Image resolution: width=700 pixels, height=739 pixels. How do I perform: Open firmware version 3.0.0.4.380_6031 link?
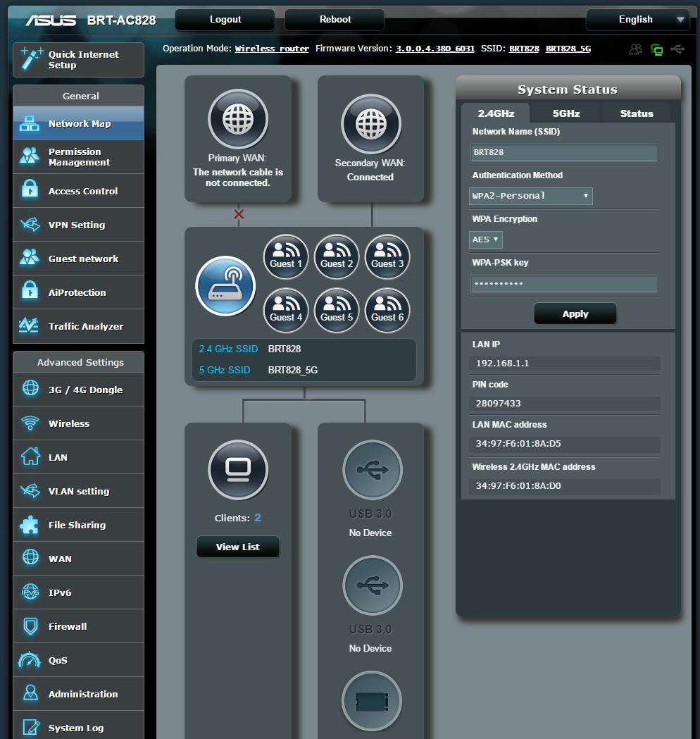(435, 49)
